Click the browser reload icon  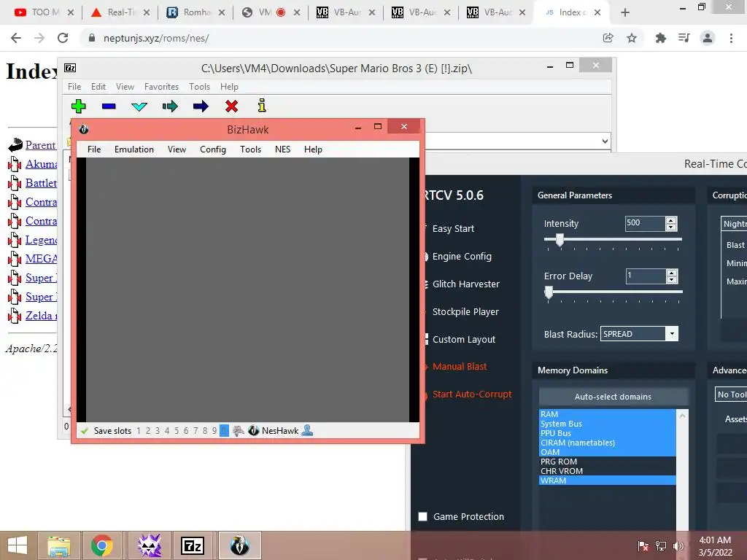[63, 38]
